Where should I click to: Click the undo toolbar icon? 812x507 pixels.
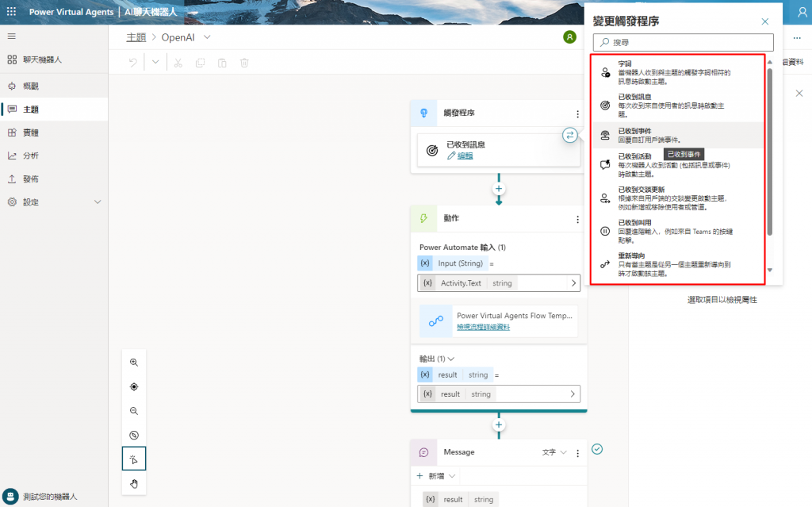[x=133, y=63]
